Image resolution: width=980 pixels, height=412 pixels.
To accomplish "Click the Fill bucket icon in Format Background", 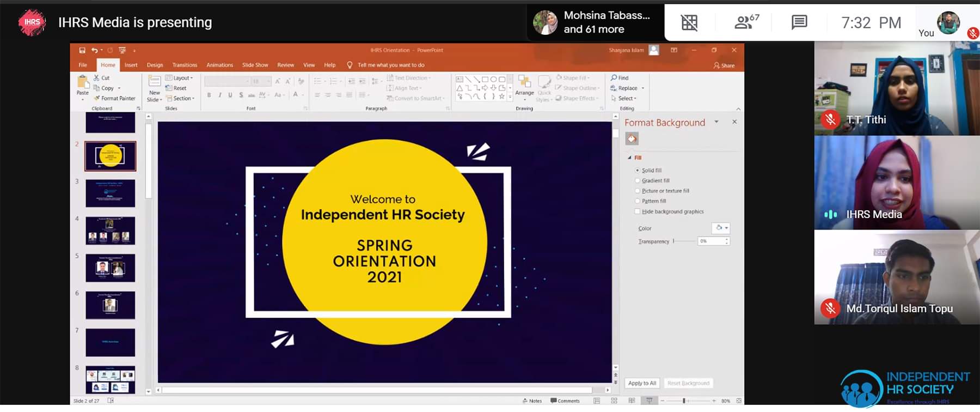I will 632,139.
